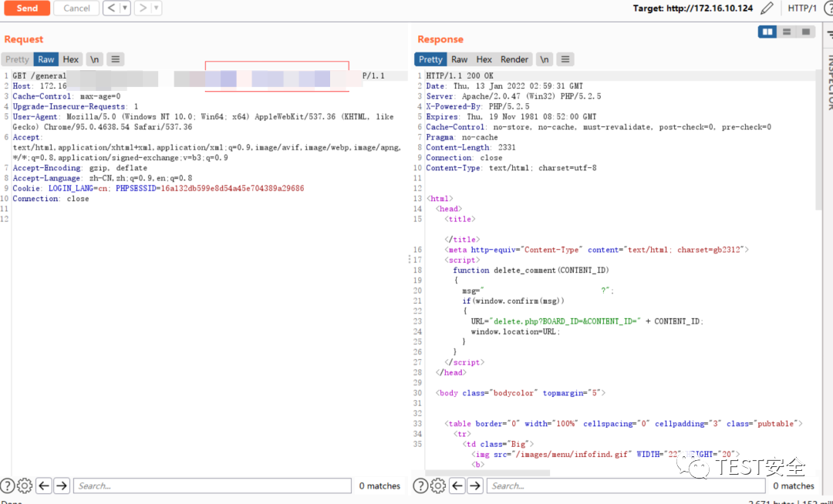833x504 pixels.
Task: Click 'function delete_comment' code line
Action: pyautogui.click(x=531, y=270)
